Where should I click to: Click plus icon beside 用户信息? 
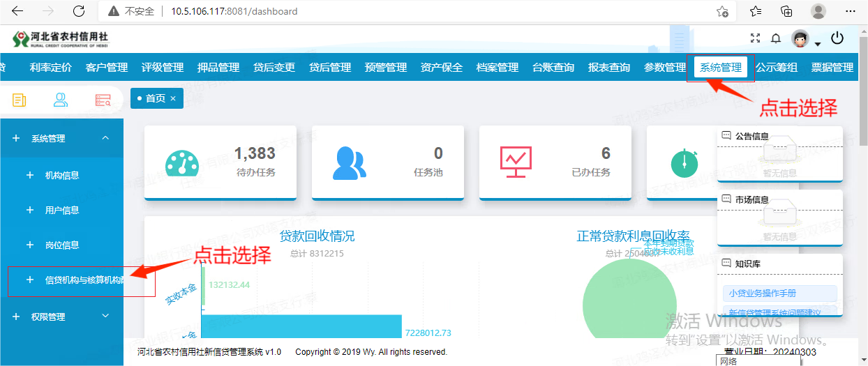[x=30, y=211]
